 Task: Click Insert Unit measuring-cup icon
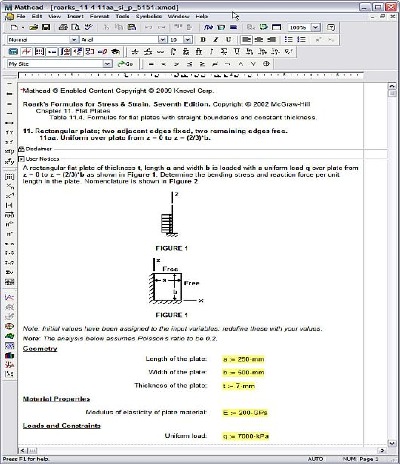coord(221,27)
